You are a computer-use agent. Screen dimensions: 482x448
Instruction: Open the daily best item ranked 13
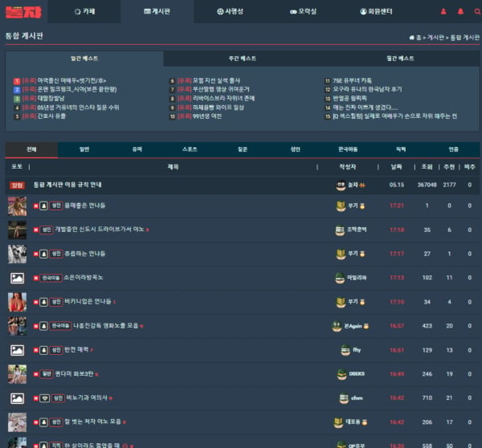coord(349,99)
